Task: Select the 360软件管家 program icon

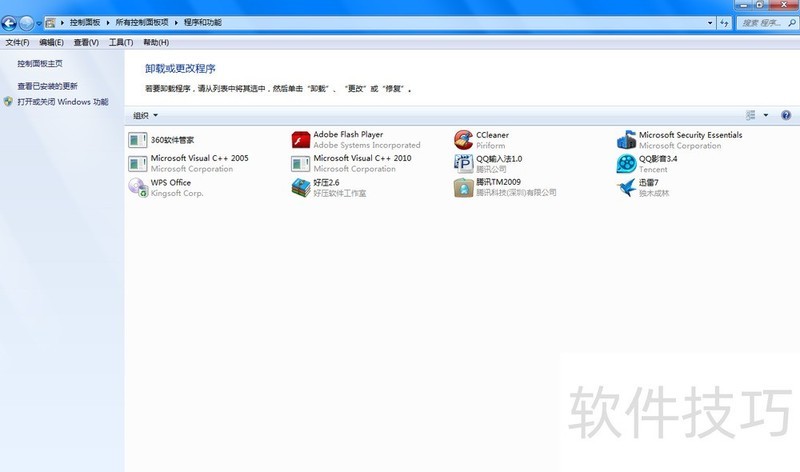Action: click(137, 140)
